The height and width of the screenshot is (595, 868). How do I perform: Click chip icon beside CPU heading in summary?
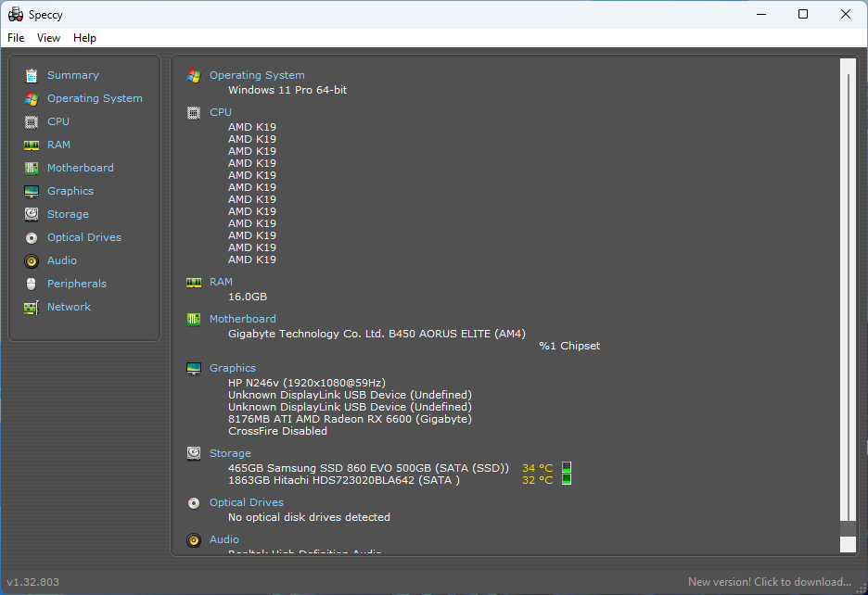[x=194, y=113]
